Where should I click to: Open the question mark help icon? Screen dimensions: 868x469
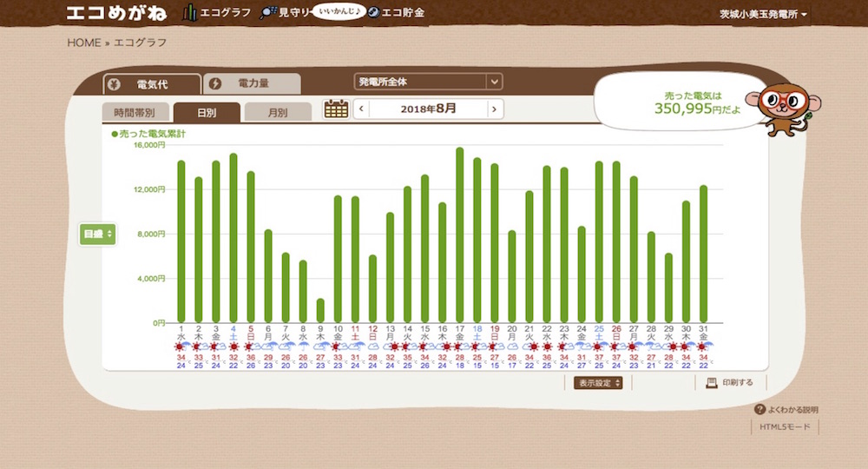coord(759,410)
